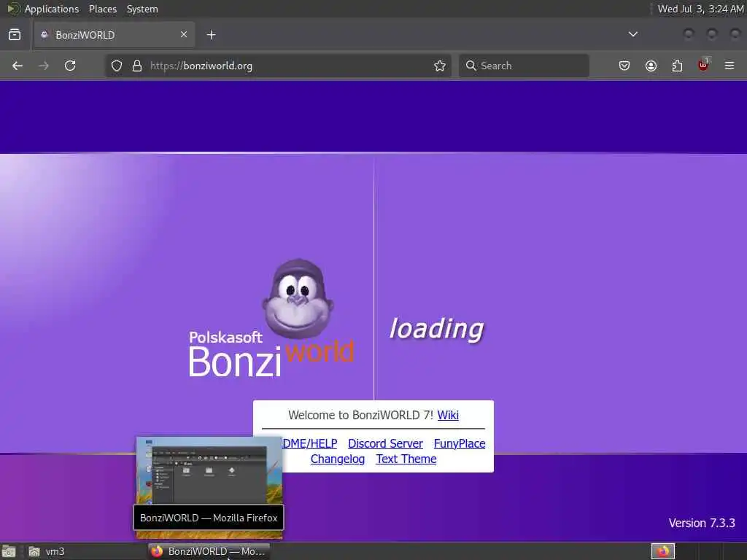Click the Firefox View icon
Viewport: 747px width, 560px height.
[x=15, y=35]
